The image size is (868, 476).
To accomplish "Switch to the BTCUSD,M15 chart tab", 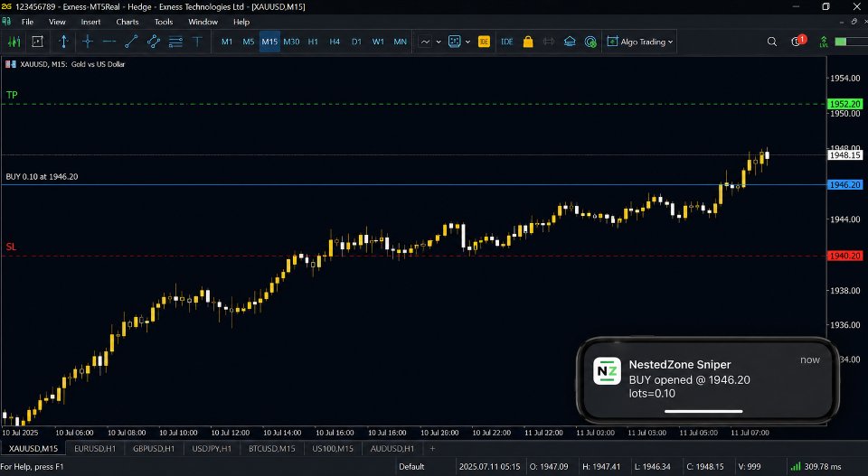I will point(272,448).
